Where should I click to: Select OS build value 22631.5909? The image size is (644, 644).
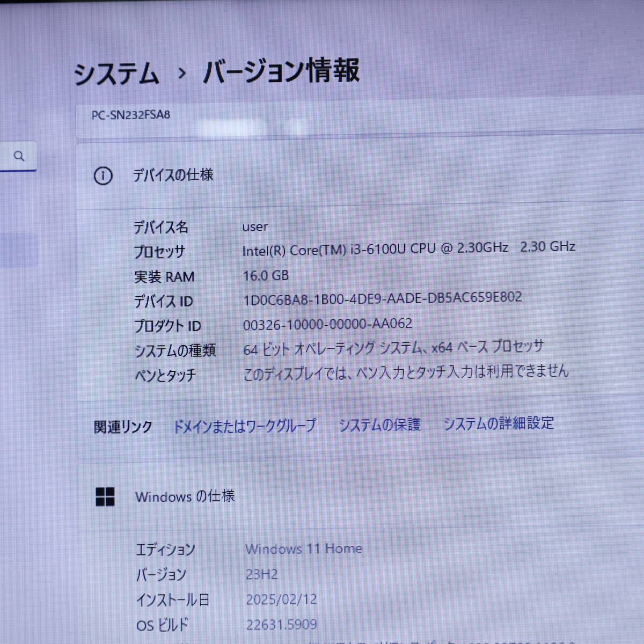pyautogui.click(x=282, y=625)
